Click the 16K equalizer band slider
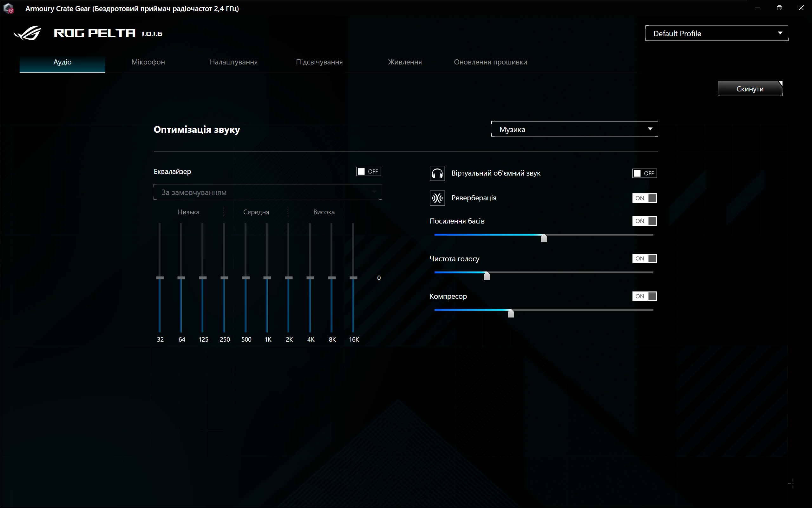The width and height of the screenshot is (812, 508). click(x=353, y=278)
